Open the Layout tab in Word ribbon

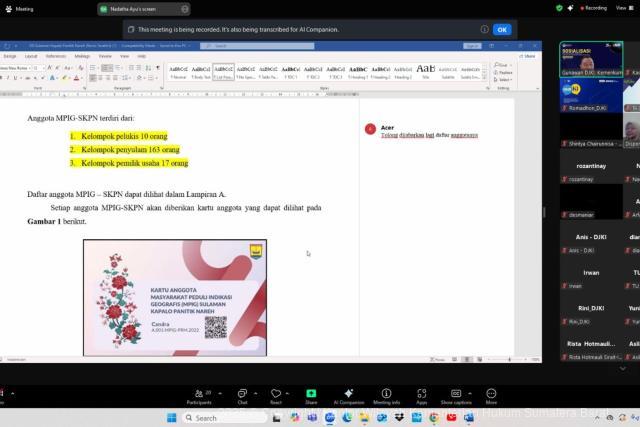(31, 56)
